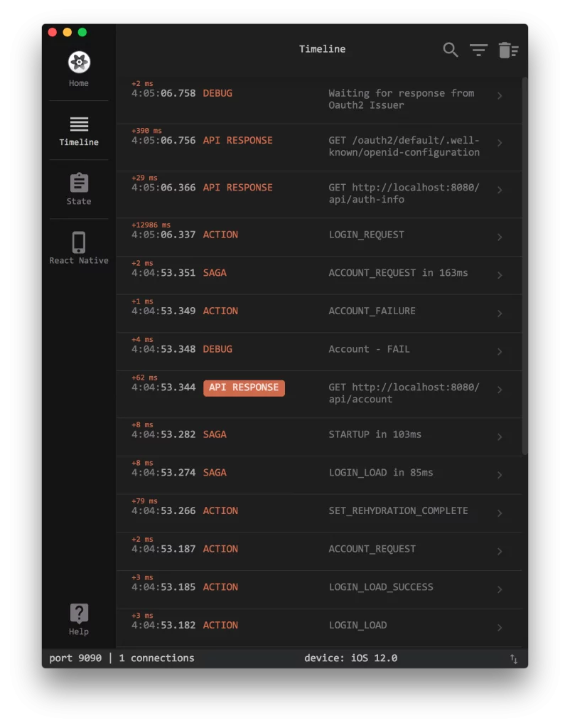Expand the openid-configuration API response chevron
This screenshot has height=728, width=570.
500,143
